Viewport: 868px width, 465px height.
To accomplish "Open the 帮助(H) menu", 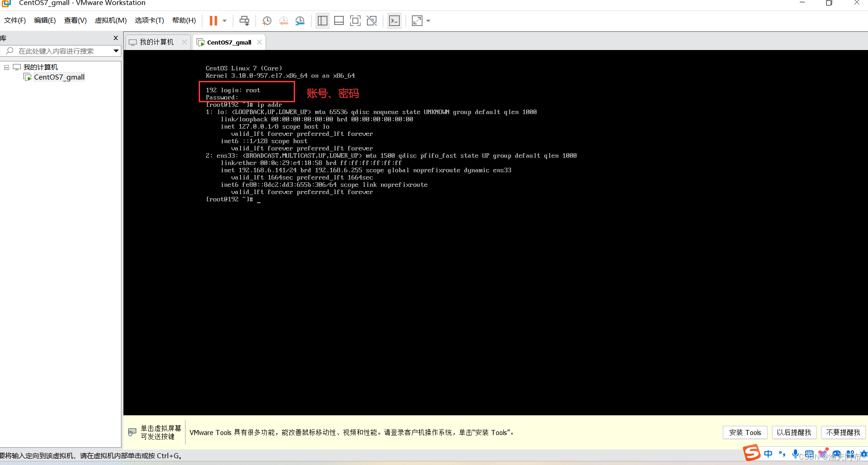I will [x=184, y=20].
